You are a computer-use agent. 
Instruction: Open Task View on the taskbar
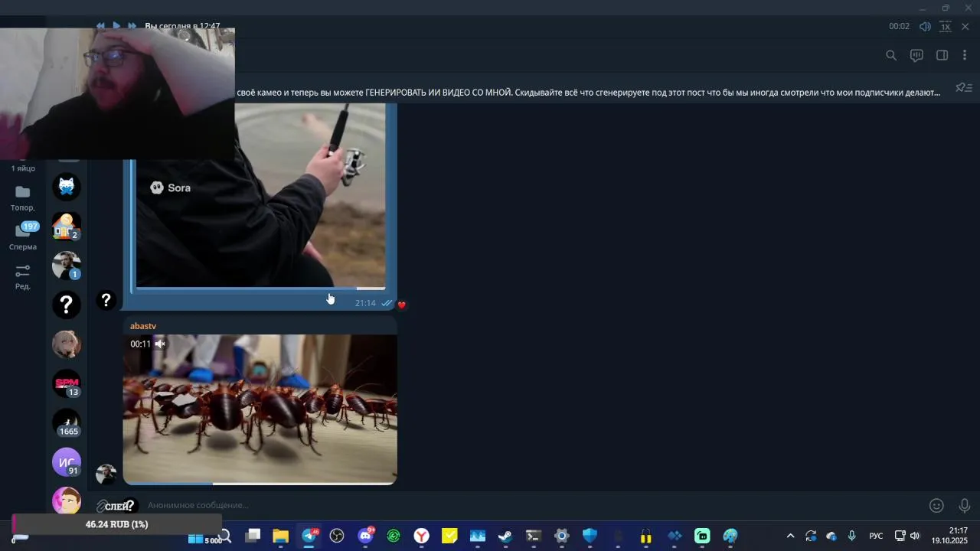253,536
